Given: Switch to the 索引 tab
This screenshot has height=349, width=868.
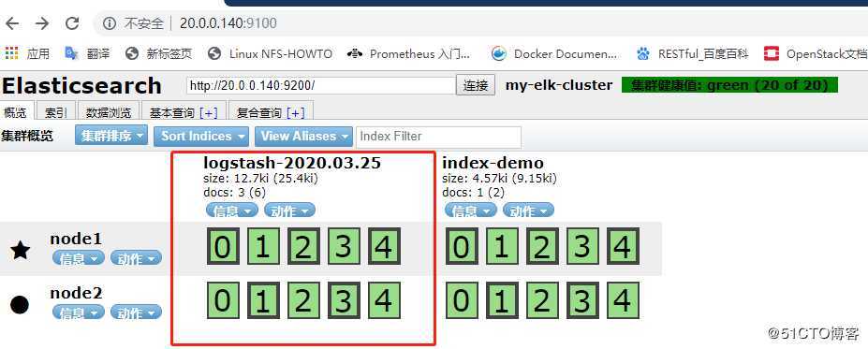Looking at the screenshot, I should (56, 112).
